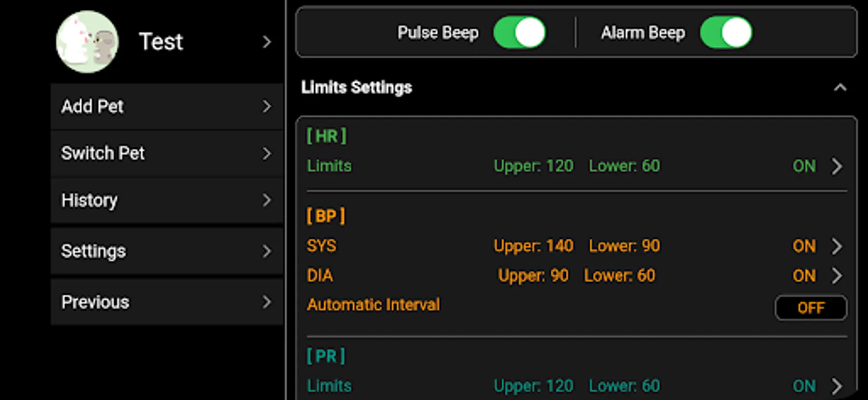Turn off the Pulse Beep switch
Screen dimensions: 868x400
(x=520, y=32)
